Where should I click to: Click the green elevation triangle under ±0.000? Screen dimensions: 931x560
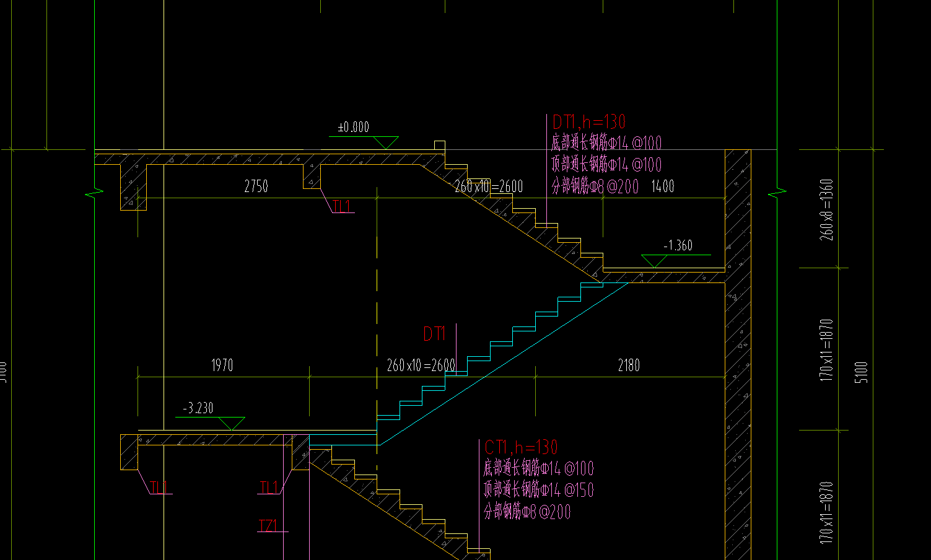coord(385,142)
